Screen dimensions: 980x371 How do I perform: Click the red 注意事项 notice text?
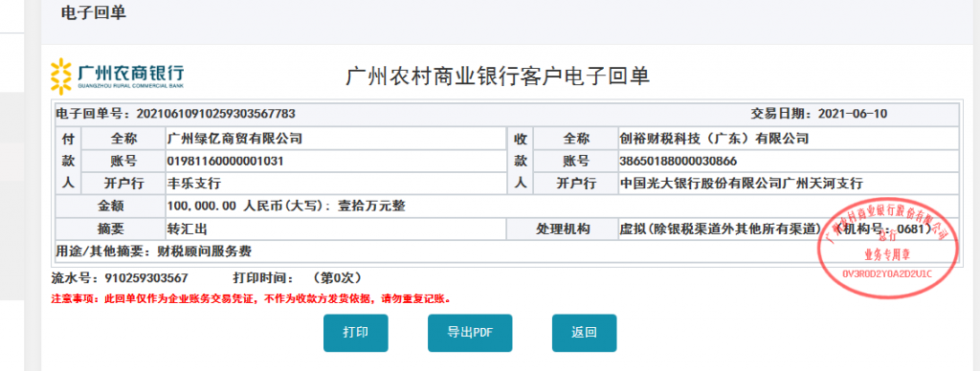(251, 299)
